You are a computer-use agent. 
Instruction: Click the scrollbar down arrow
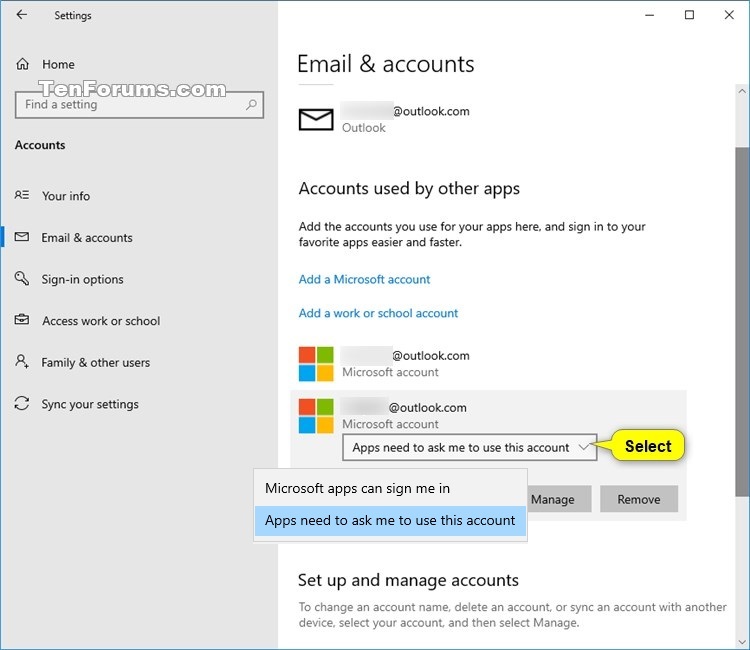tap(742, 641)
